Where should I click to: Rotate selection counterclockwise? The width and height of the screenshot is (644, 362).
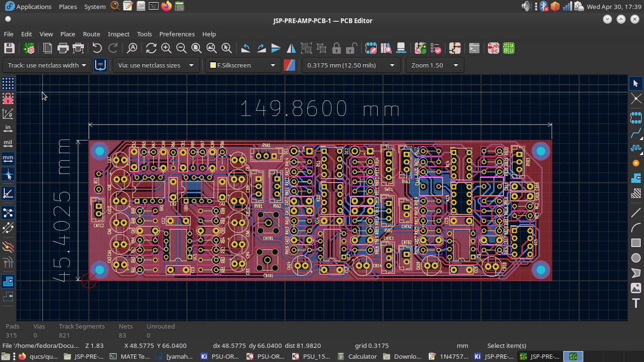point(246,48)
